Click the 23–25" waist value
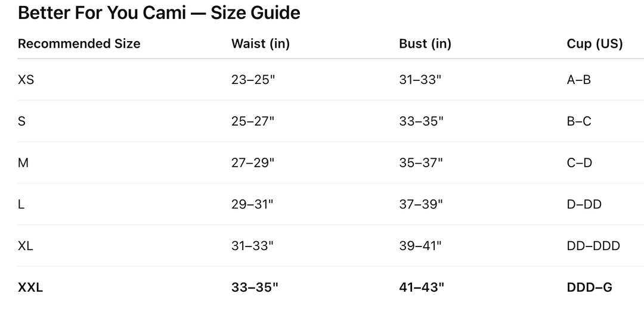The width and height of the screenshot is (644, 312). [x=253, y=79]
